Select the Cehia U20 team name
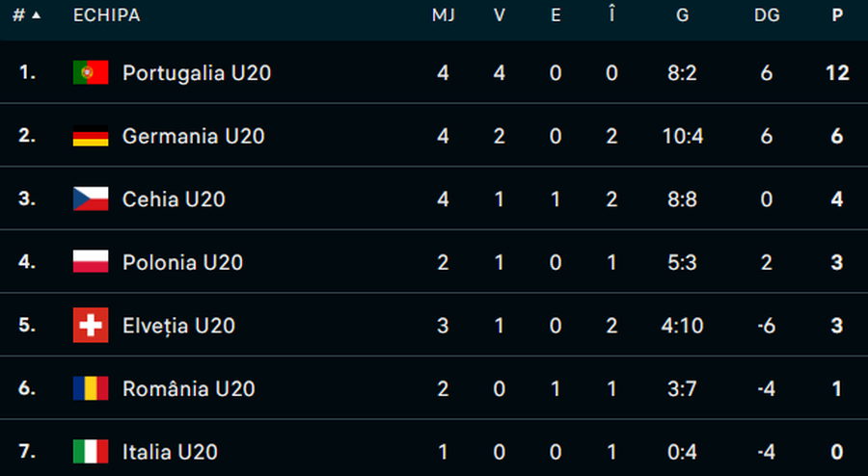868x476 pixels. (x=174, y=199)
